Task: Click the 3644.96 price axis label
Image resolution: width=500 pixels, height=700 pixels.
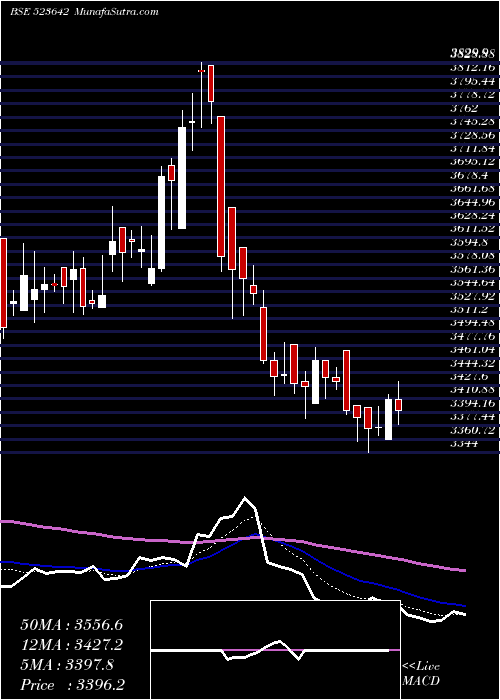Action: (472, 202)
